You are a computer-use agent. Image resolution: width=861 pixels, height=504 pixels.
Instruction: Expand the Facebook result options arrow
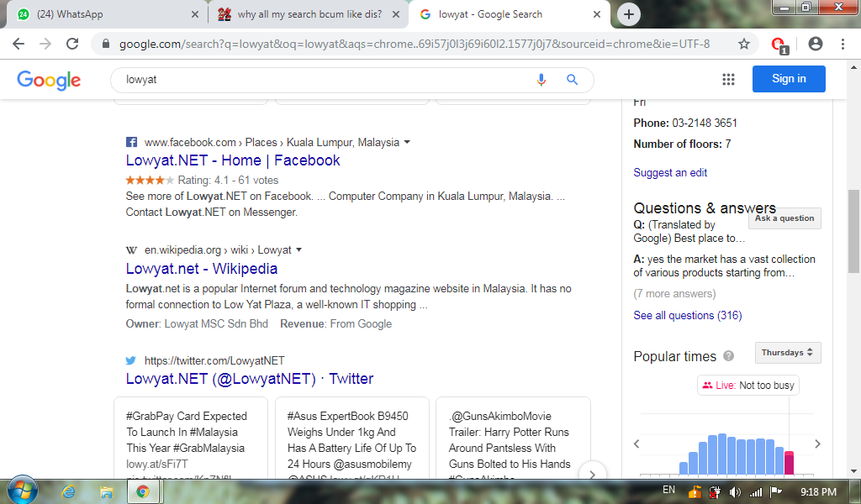[407, 142]
